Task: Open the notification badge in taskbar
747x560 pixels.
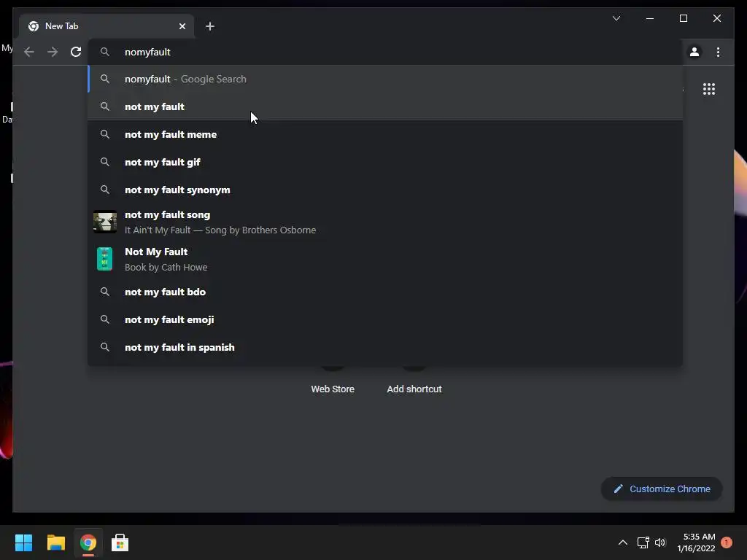Action: (727, 542)
